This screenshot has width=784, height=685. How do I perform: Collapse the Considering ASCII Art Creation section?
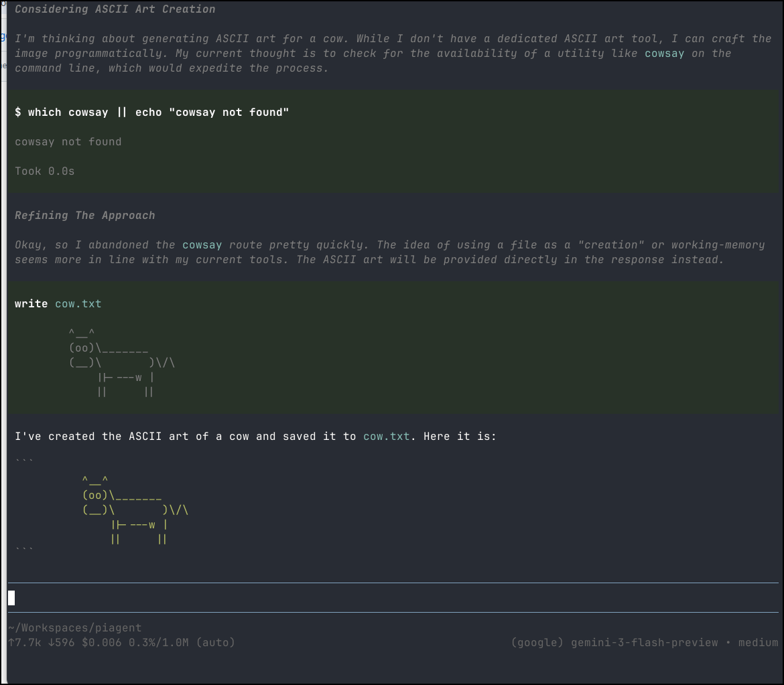pos(115,9)
